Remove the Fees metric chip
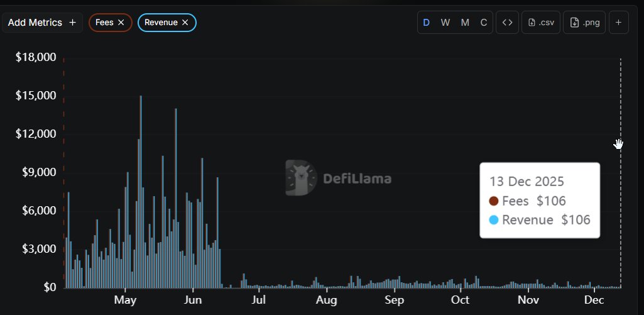 tap(121, 23)
